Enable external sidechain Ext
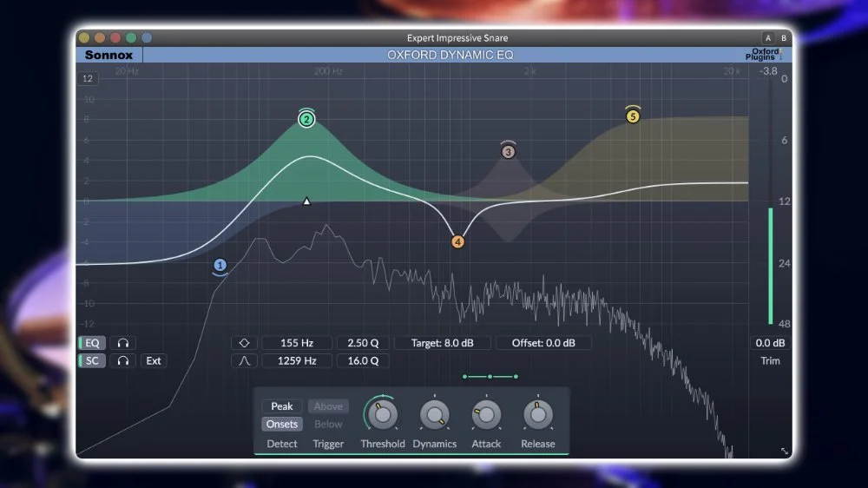This screenshot has height=488, width=868. tap(154, 360)
